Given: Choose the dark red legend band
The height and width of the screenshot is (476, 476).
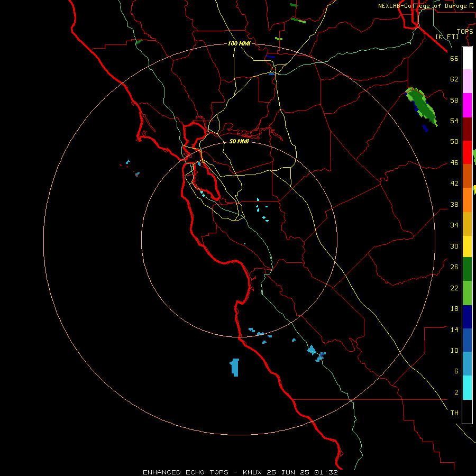Looking at the screenshot, I should click(467, 129).
